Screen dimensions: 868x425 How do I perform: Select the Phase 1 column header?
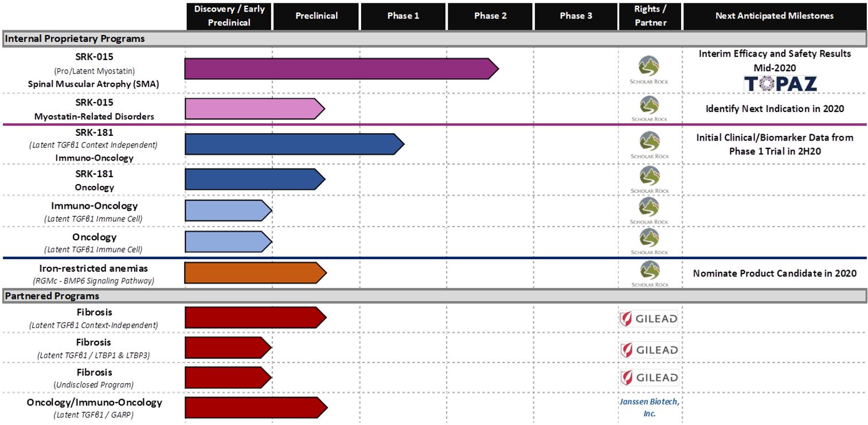point(403,16)
